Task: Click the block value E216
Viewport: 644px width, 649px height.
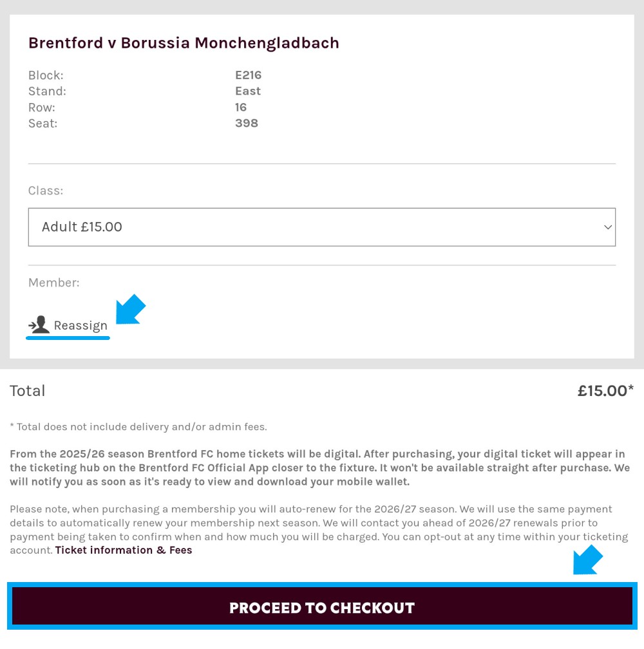Action: coord(249,75)
